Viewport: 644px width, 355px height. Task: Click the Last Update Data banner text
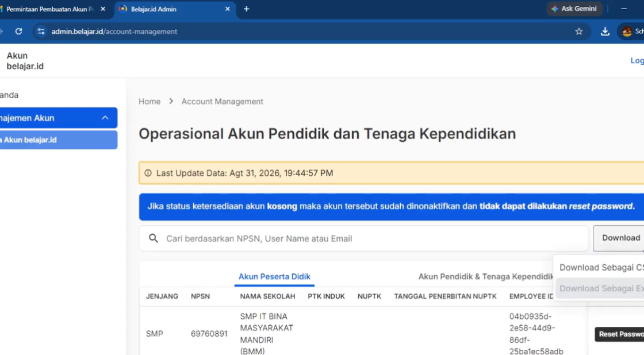click(x=244, y=173)
